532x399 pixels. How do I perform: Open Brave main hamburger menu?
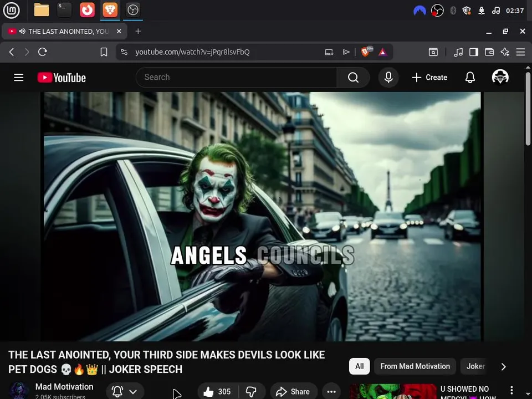tap(520, 52)
